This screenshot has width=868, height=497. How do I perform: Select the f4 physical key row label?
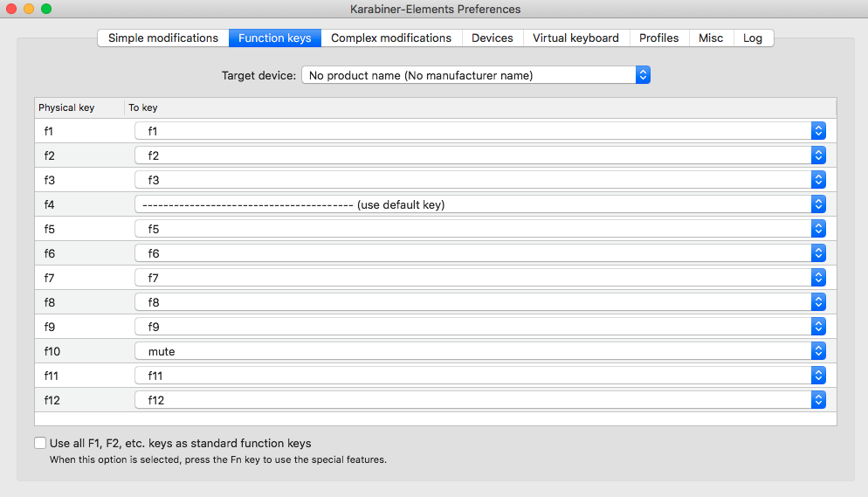pyautogui.click(x=49, y=204)
